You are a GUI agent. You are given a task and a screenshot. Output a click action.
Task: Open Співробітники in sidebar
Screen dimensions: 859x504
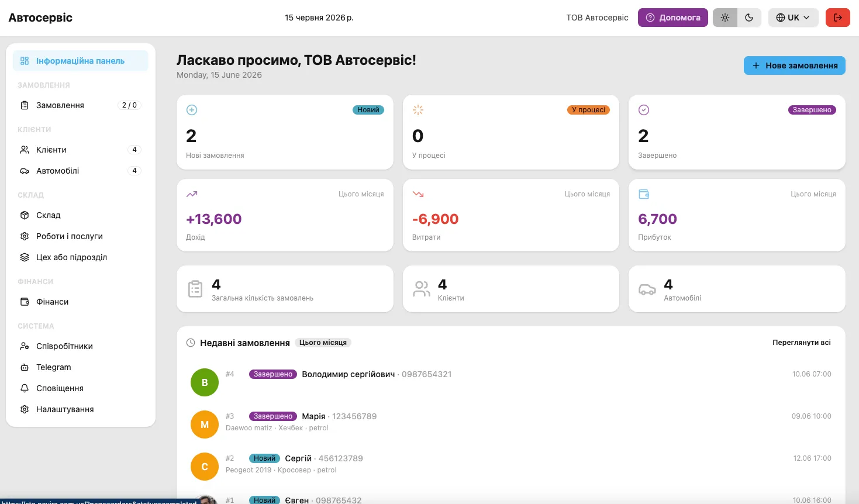point(81,346)
